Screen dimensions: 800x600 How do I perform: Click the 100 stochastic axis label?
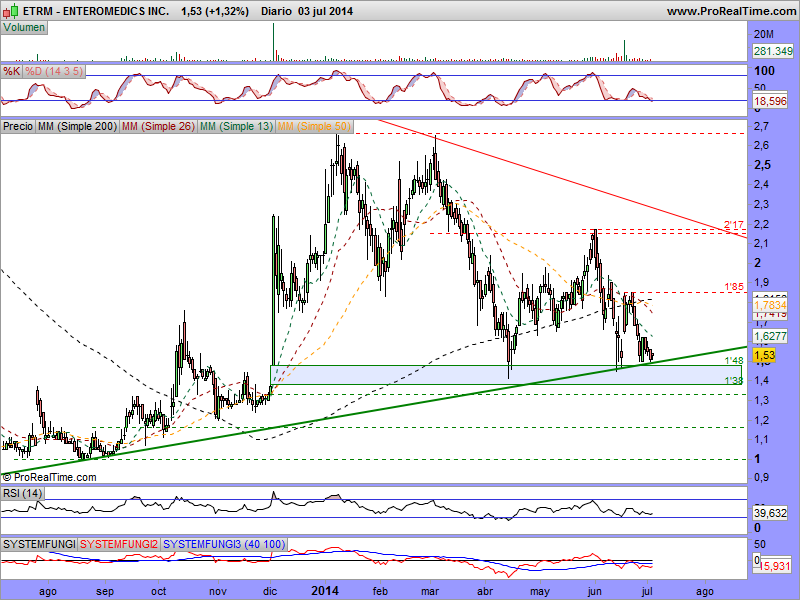(764, 71)
